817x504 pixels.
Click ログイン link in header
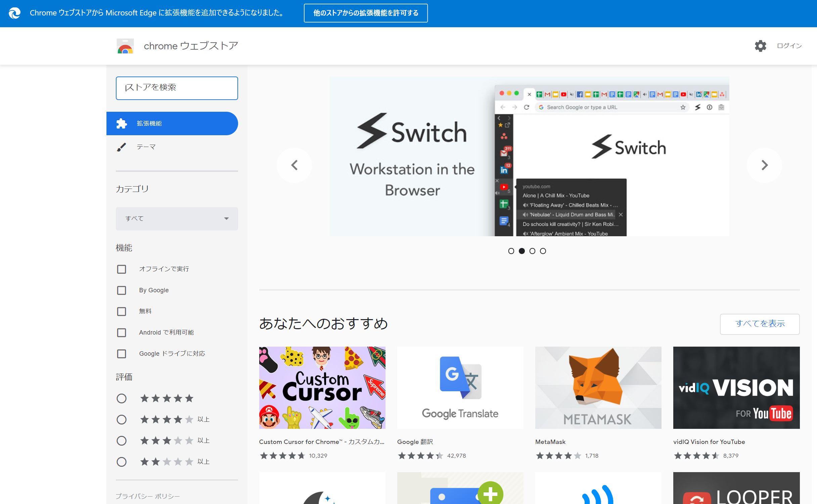point(789,46)
